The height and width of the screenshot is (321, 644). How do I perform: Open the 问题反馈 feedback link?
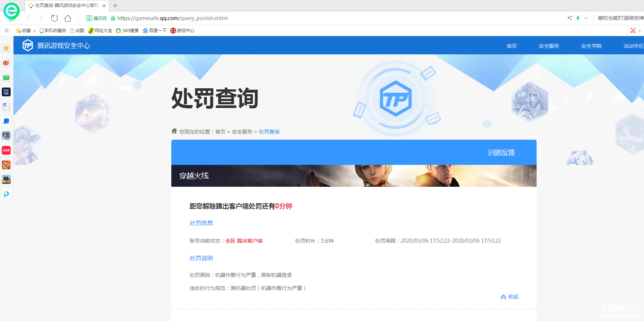(x=502, y=152)
